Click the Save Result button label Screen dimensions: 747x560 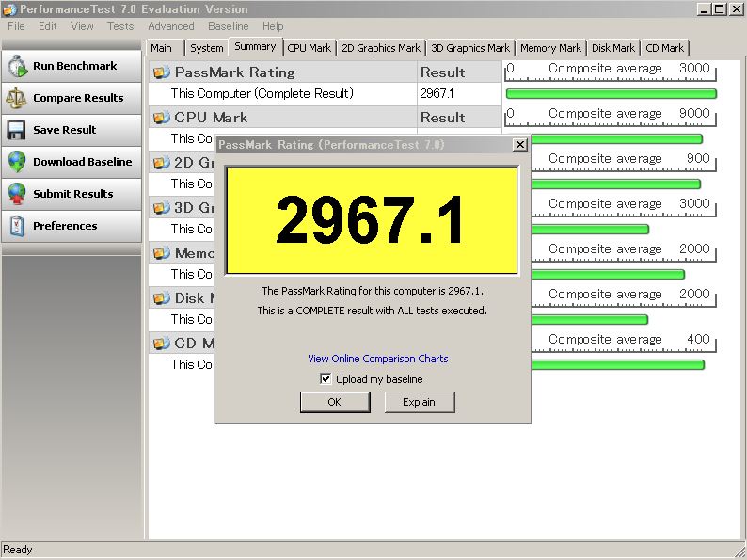(x=64, y=130)
